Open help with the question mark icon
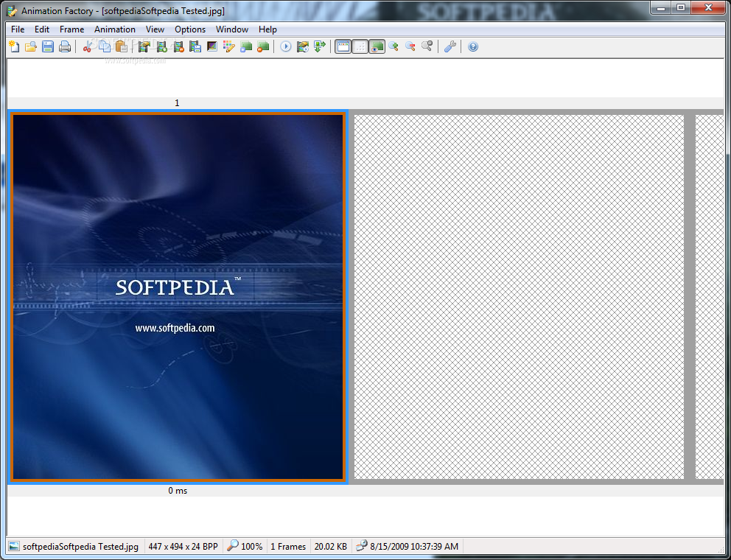This screenshot has width=731, height=560. click(473, 46)
